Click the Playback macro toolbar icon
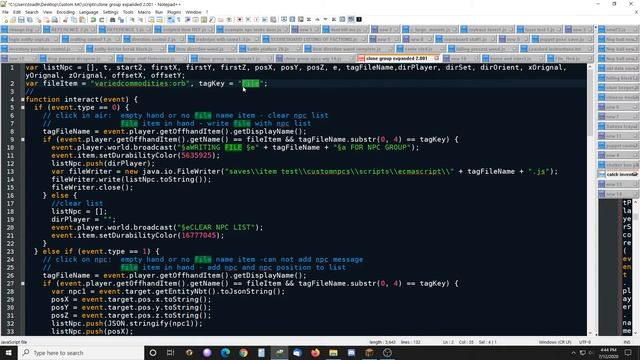The width and height of the screenshot is (640, 360). coord(256,20)
